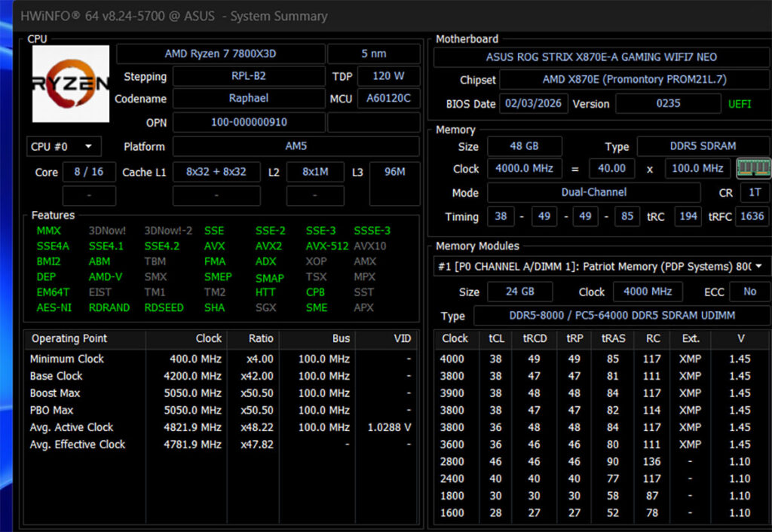The height and width of the screenshot is (532, 772).
Task: Click the Dual-Channel mode field
Action: pyautogui.click(x=593, y=192)
